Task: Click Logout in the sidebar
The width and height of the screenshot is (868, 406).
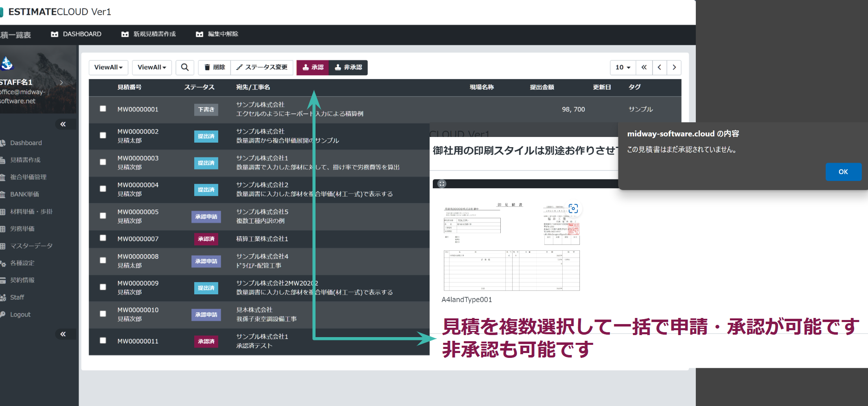Action: pyautogui.click(x=20, y=315)
